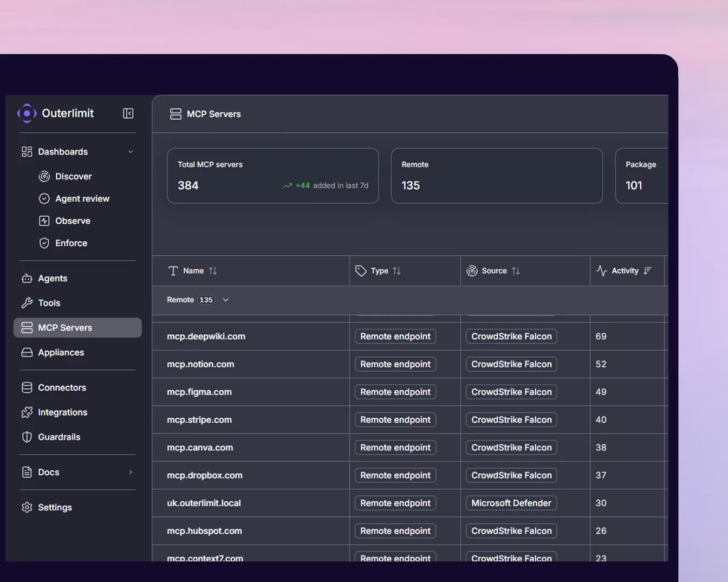Screen dimensions: 728x582
Task: Select the mcp.dropbox.com server name
Action: (x=205, y=475)
